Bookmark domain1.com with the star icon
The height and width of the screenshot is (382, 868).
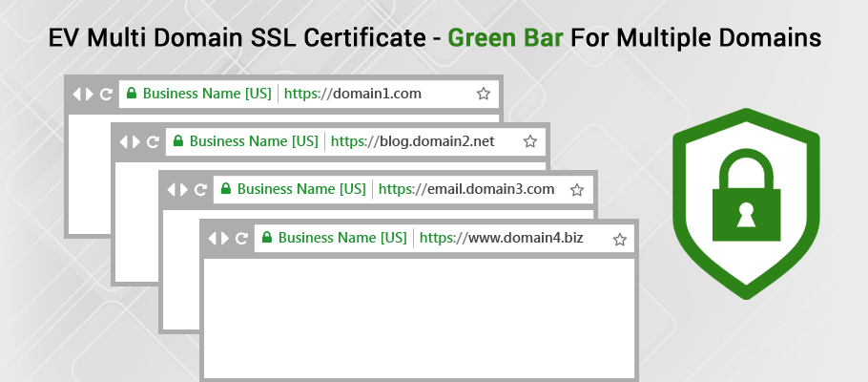(484, 94)
